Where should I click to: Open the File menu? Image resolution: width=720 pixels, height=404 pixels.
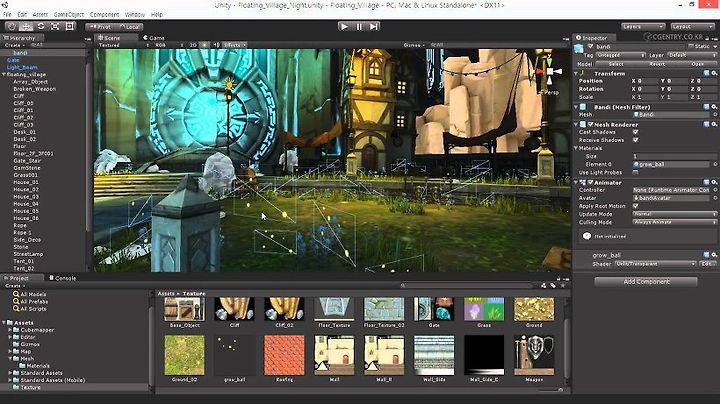(7, 15)
